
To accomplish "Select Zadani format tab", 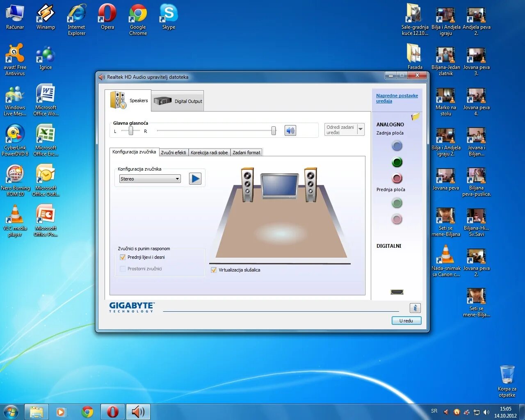I will [246, 153].
